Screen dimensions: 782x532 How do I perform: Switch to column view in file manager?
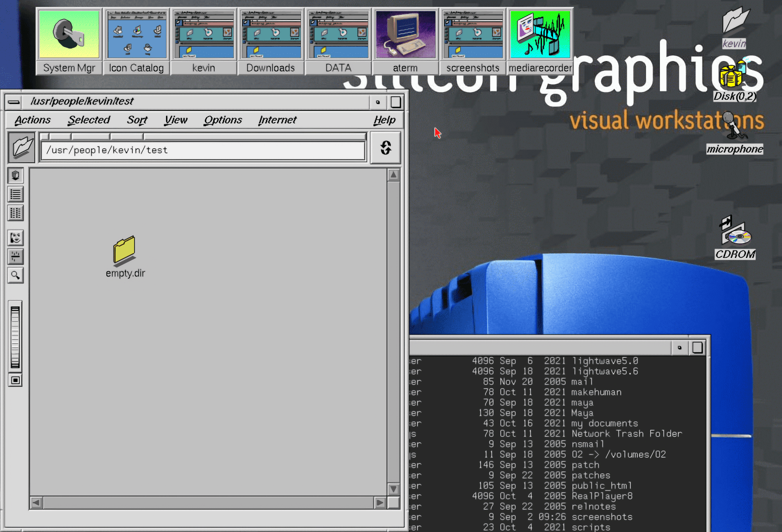pos(16,213)
